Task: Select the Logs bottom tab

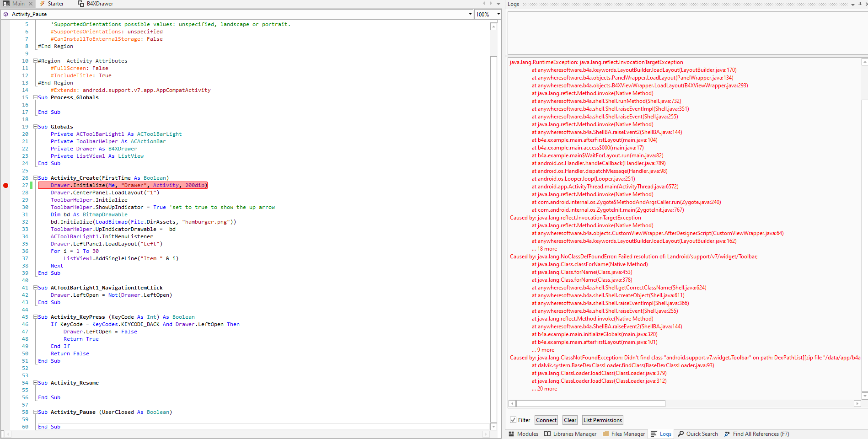Action: [661, 434]
